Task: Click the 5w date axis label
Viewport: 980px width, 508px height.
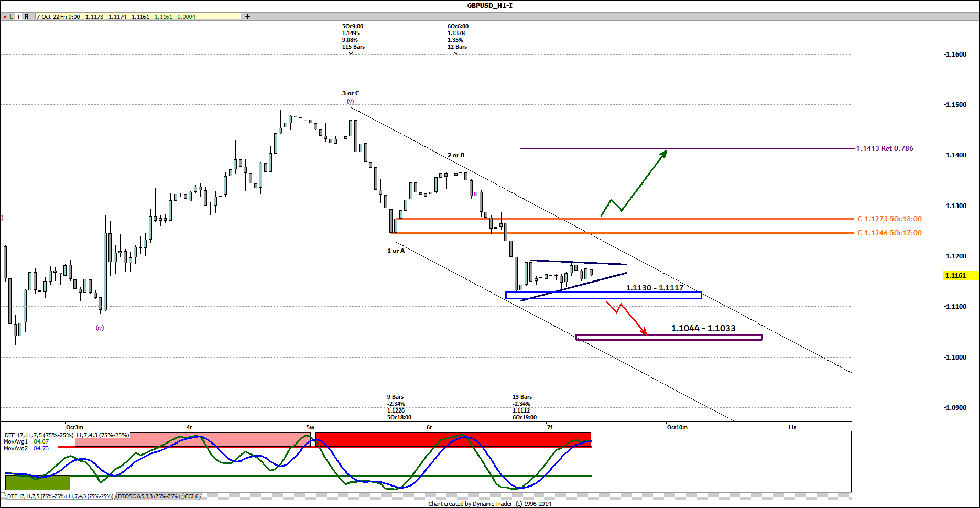Action: click(x=311, y=427)
